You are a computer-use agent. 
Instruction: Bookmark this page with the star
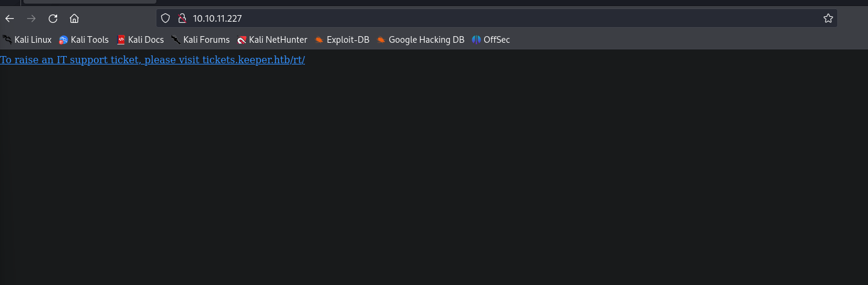pos(828,18)
